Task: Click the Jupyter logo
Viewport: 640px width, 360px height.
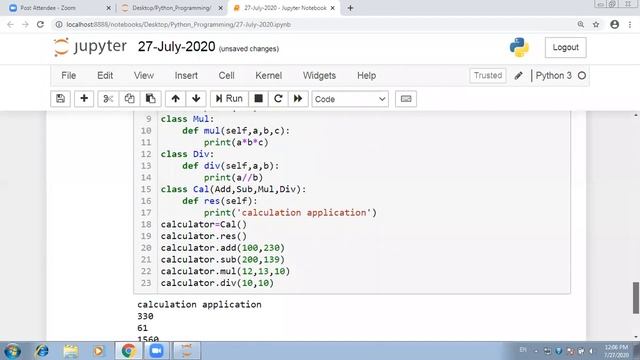Action: click(x=90, y=47)
